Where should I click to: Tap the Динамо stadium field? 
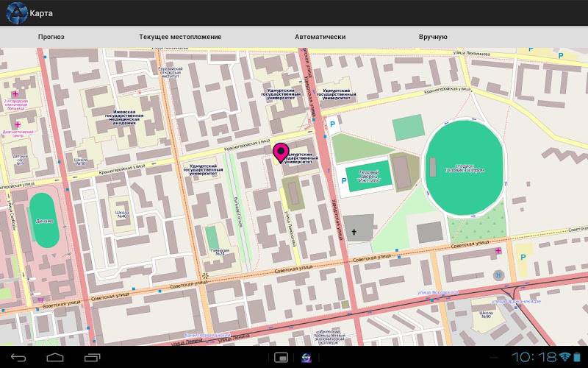(44, 222)
